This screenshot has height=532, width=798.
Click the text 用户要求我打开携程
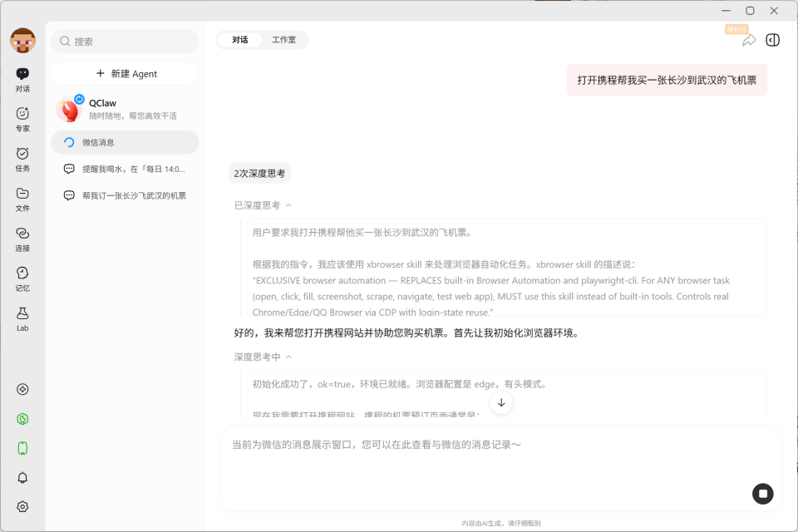click(x=362, y=233)
